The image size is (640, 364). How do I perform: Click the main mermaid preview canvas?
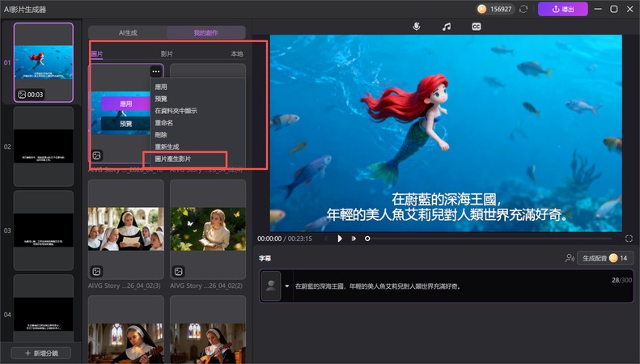point(446,133)
